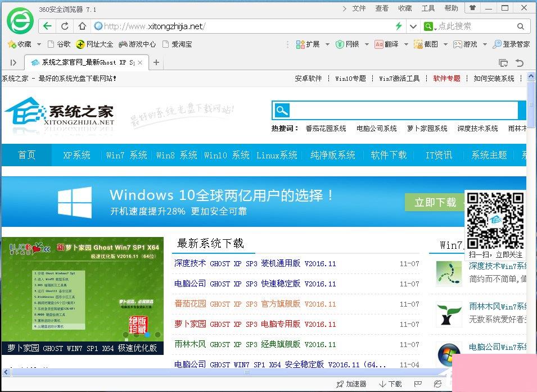This screenshot has height=392, width=537.
Task: Expand the address bar history dropdown
Action: click(413, 26)
